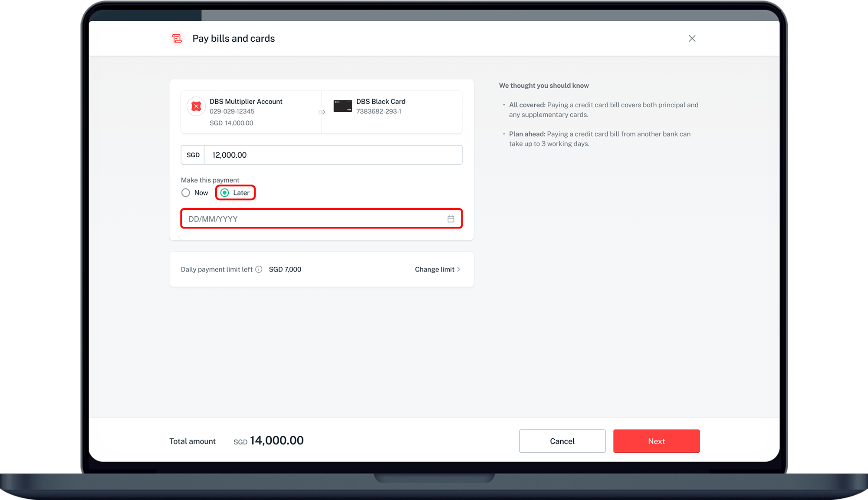
Task: Close the Pay bills and cards dialog
Action: point(692,39)
